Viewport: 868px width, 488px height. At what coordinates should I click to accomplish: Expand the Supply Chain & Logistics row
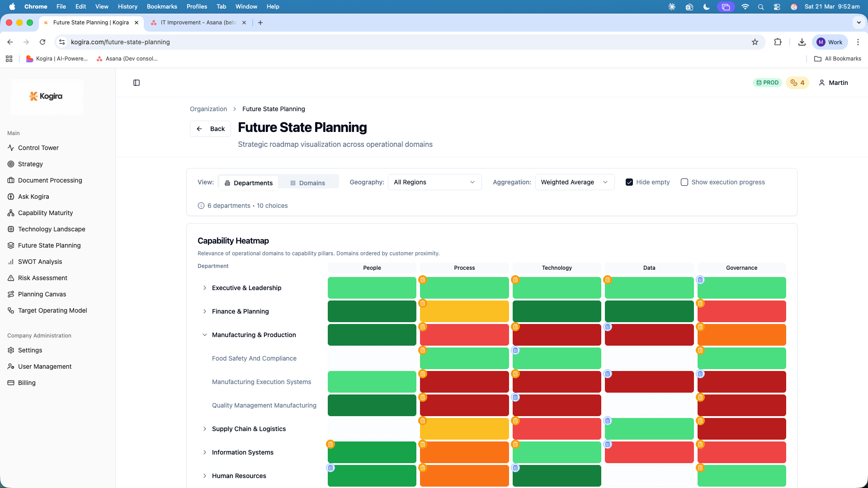(x=205, y=429)
